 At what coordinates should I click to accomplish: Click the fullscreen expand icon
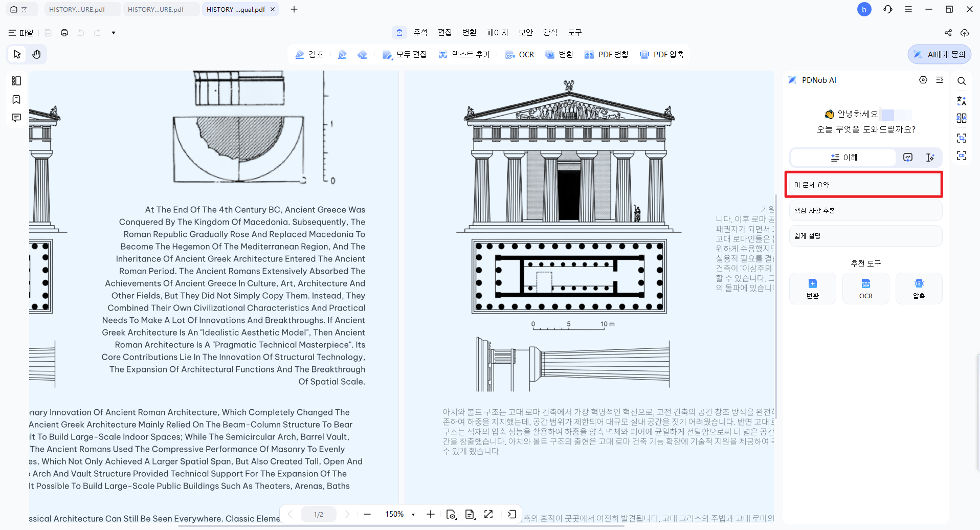[488, 514]
